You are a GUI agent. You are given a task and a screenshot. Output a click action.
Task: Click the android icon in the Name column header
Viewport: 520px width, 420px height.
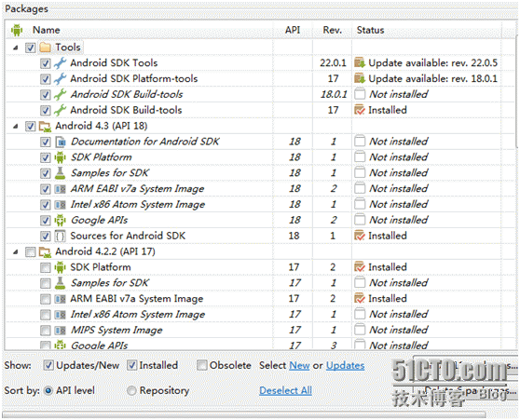(x=17, y=30)
